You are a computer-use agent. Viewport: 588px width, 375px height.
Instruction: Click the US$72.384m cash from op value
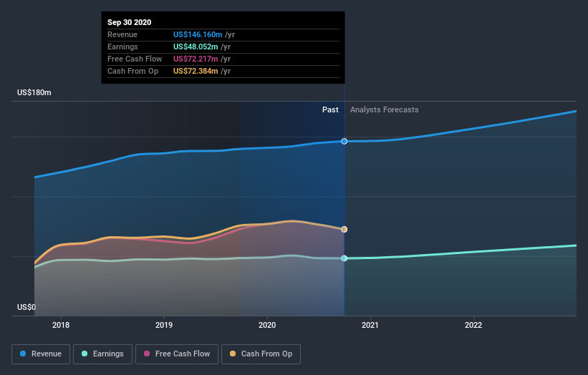(196, 71)
